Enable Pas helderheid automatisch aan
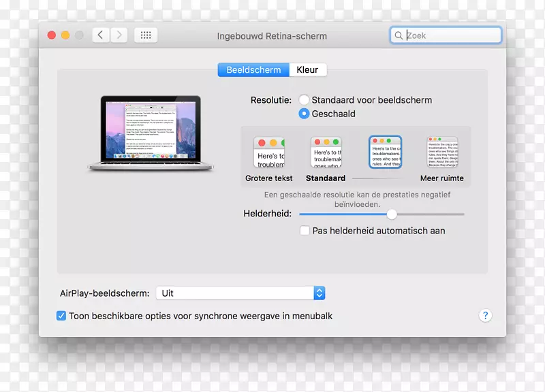 305,231
